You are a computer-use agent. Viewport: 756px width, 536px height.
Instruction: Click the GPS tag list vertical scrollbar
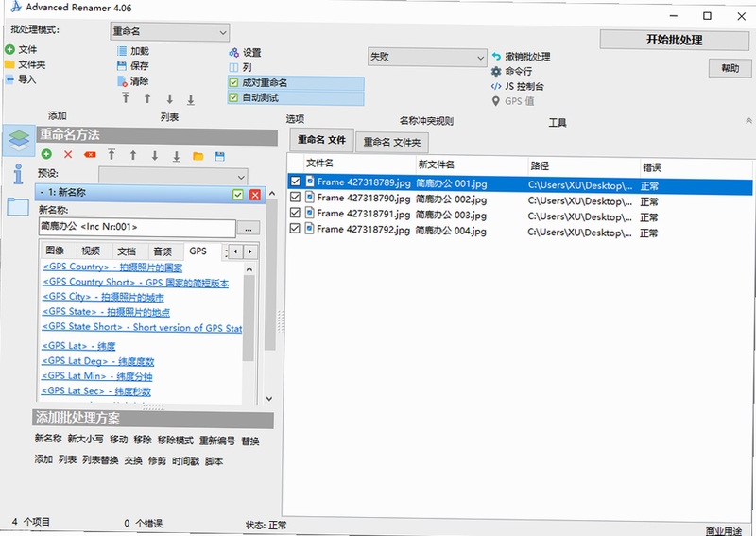click(x=249, y=319)
